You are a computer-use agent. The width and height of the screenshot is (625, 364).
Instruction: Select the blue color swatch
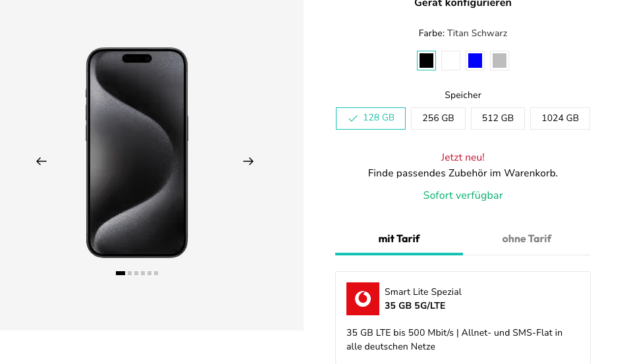[x=475, y=61]
